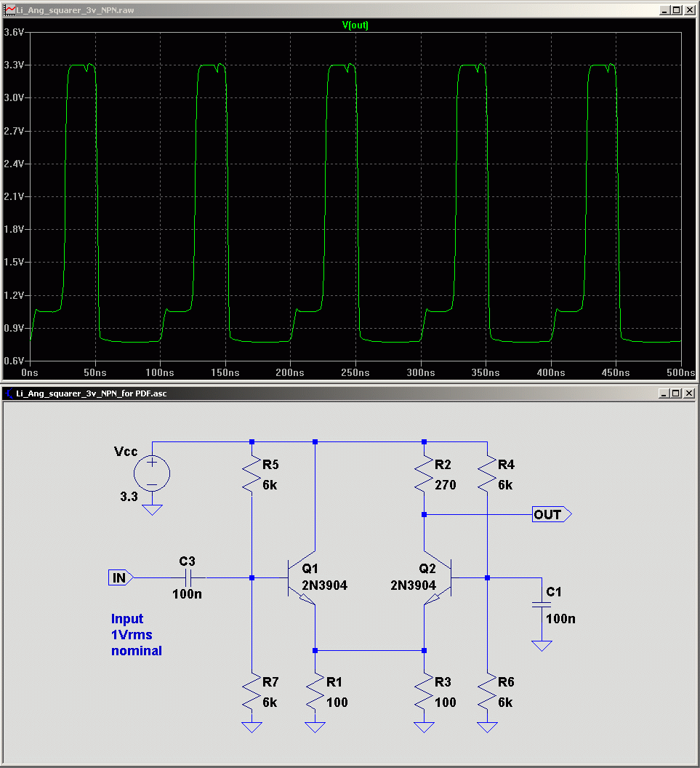The height and width of the screenshot is (768, 700).
Task: Click the IN input port flag
Action: click(121, 578)
